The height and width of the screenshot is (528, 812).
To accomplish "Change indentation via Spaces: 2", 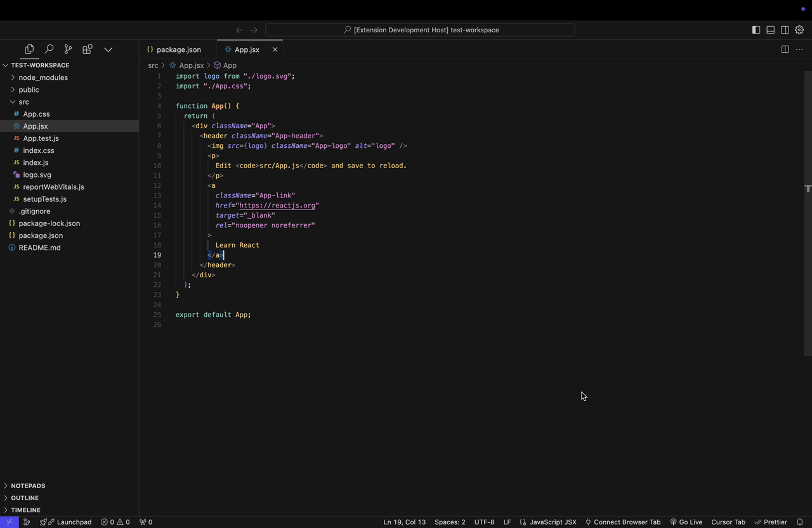I will click(x=450, y=522).
